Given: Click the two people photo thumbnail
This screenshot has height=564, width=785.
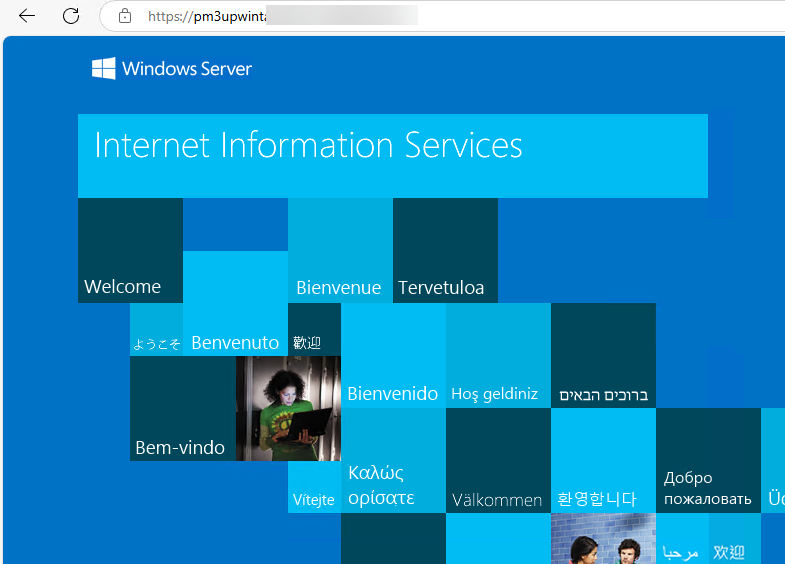Looking at the screenshot, I should tap(604, 538).
